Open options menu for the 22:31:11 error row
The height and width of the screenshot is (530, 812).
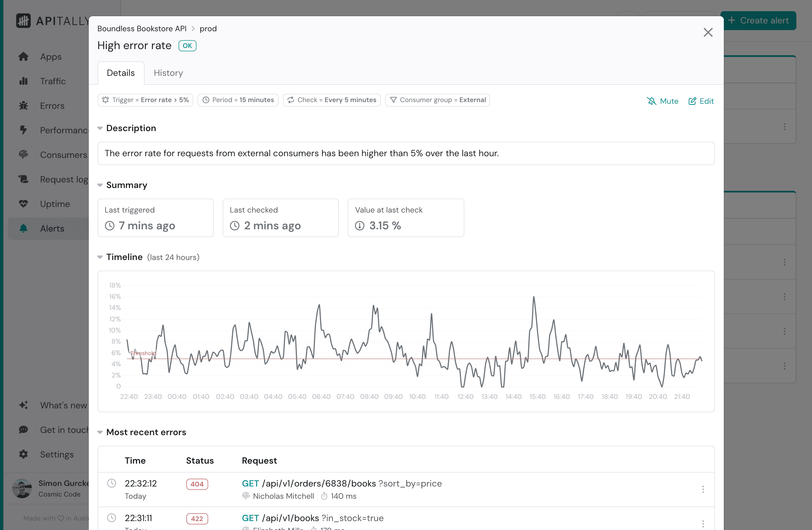(703, 524)
